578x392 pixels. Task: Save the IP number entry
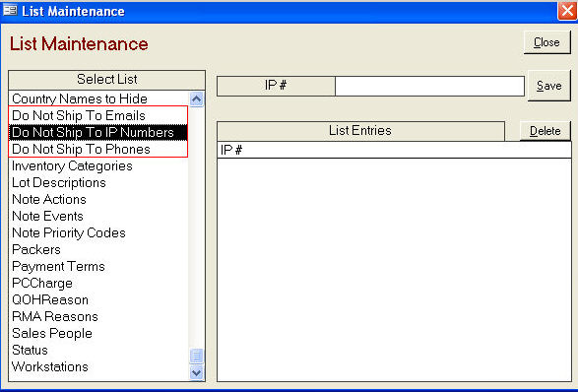549,86
